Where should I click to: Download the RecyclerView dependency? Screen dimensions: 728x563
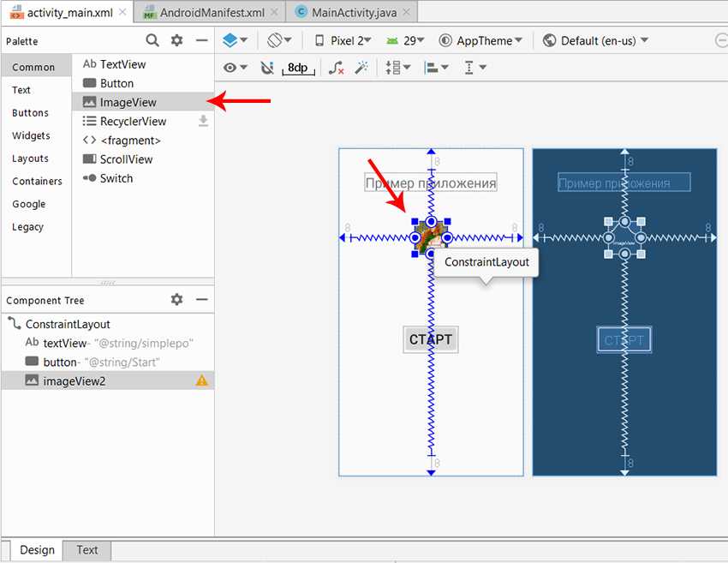pos(203,122)
